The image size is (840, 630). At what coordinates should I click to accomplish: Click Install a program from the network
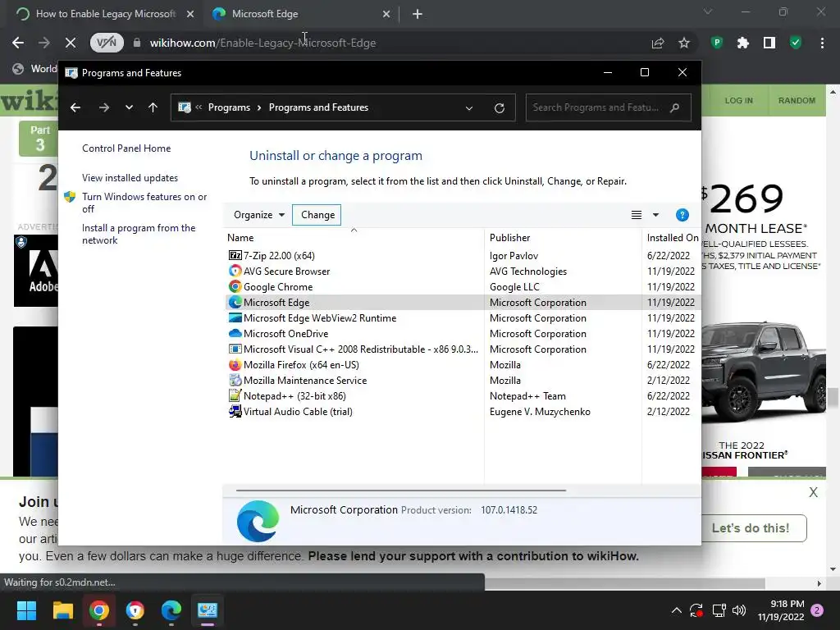(x=139, y=234)
